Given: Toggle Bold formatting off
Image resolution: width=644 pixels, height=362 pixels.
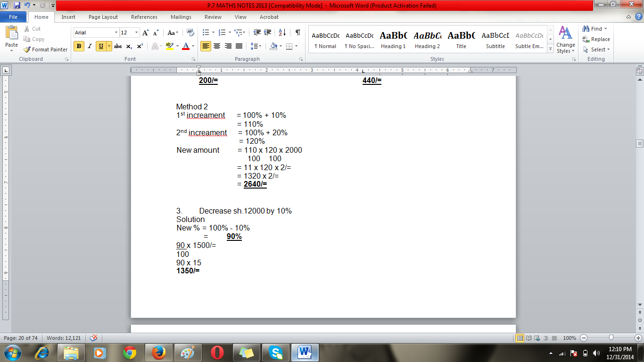Looking at the screenshot, I should 79,46.
